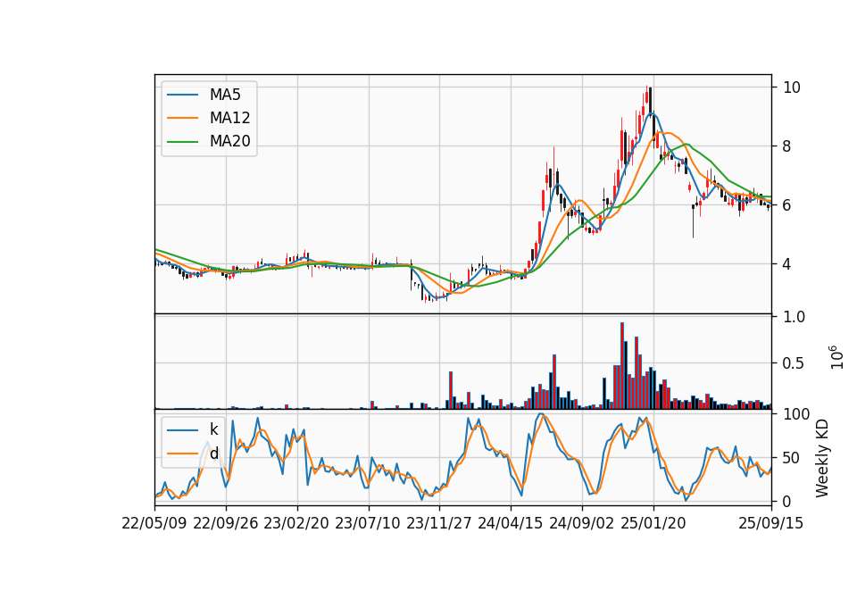Screen dimensions: 857x616
Task: Click KD axis value 0
Action: pos(787,501)
